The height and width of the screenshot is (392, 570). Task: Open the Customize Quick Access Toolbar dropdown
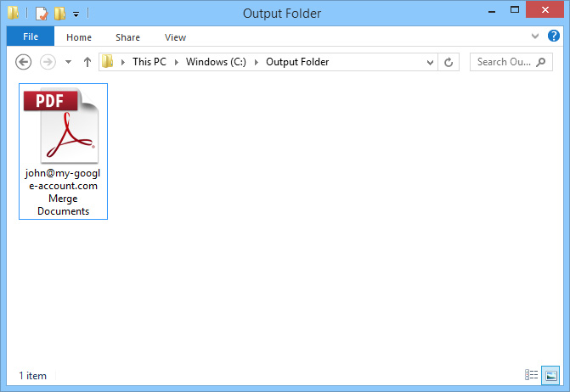pos(76,14)
